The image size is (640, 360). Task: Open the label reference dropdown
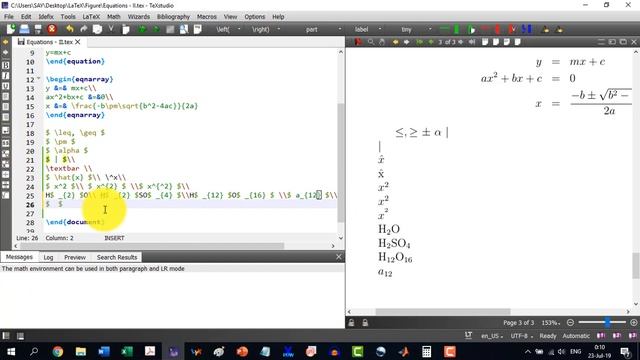(x=380, y=29)
